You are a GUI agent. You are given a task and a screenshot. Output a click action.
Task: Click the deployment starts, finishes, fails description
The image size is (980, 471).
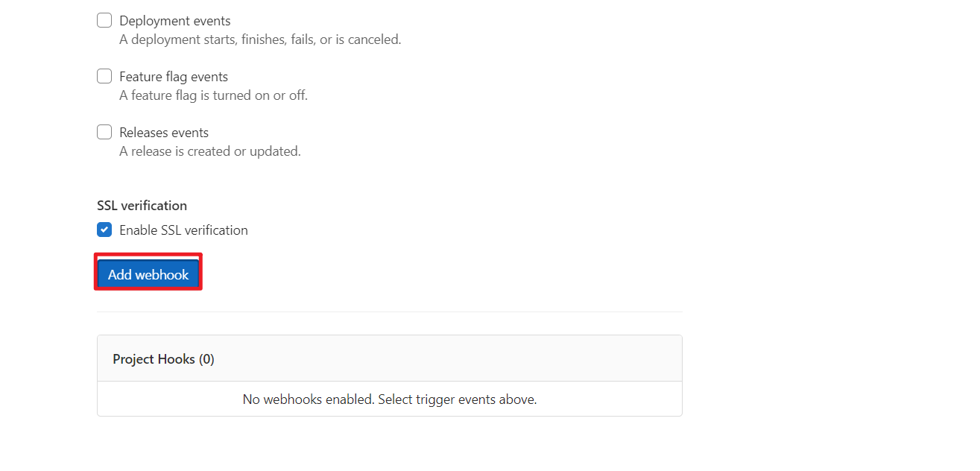coord(260,39)
